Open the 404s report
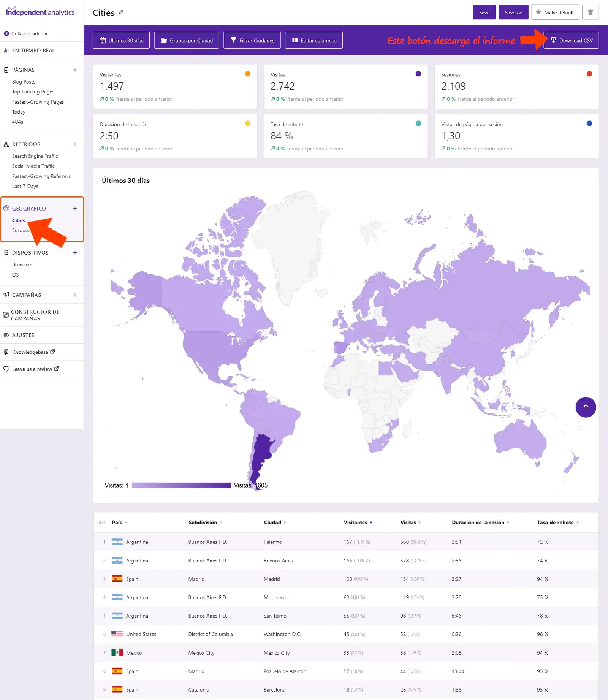This screenshot has width=608, height=700. (x=17, y=122)
